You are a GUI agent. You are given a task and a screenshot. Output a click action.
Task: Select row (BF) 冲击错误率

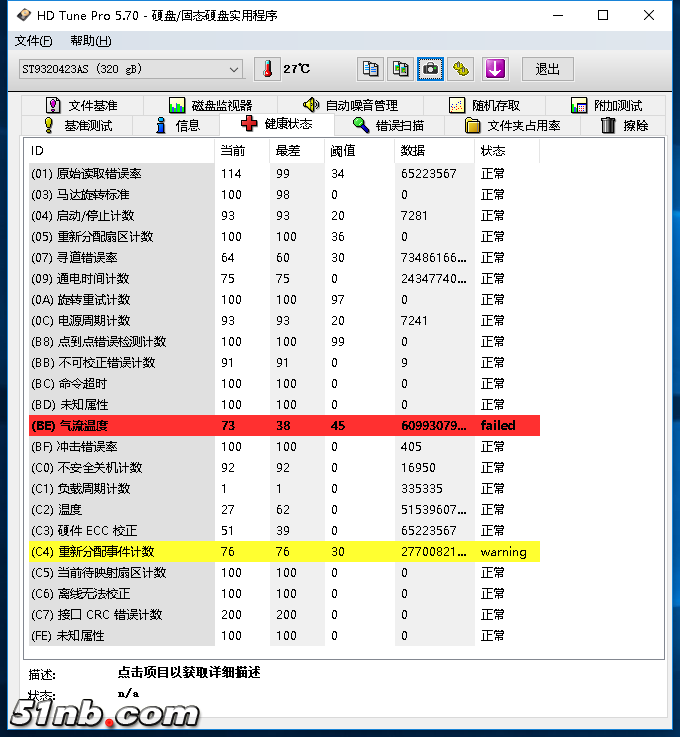(x=284, y=447)
